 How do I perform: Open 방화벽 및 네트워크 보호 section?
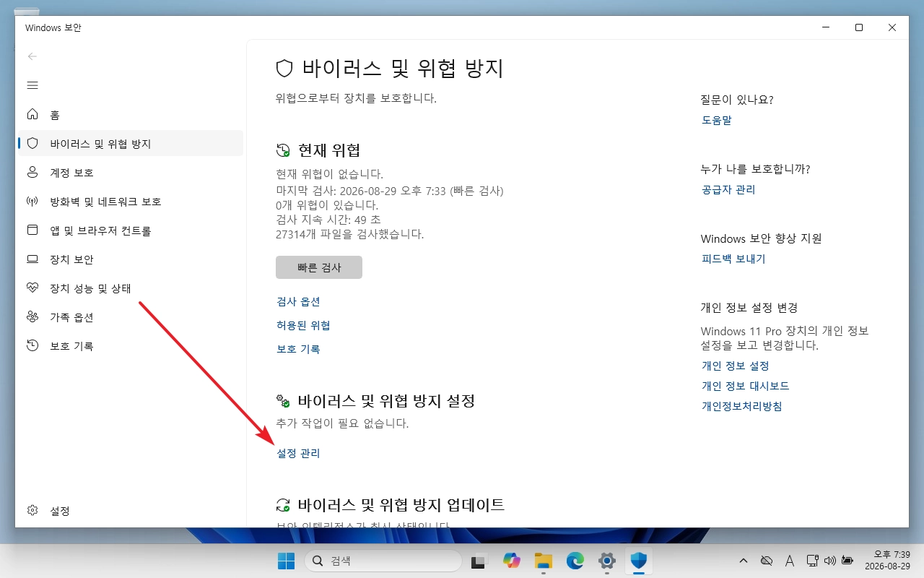pyautogui.click(x=131, y=202)
